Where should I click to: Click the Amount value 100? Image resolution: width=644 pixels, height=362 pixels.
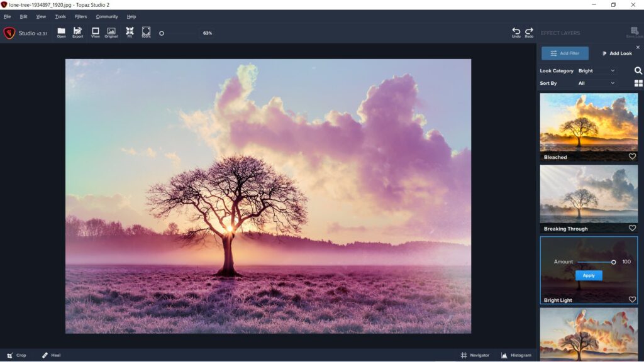click(x=626, y=262)
